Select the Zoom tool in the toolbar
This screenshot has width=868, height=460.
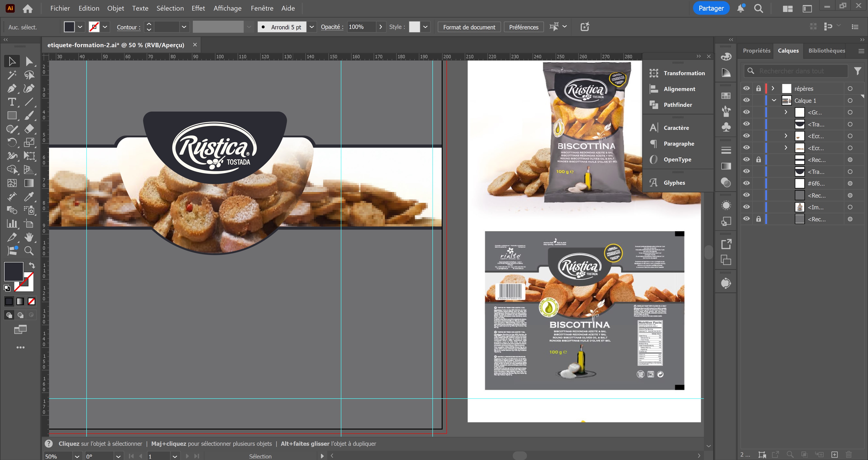pyautogui.click(x=29, y=250)
